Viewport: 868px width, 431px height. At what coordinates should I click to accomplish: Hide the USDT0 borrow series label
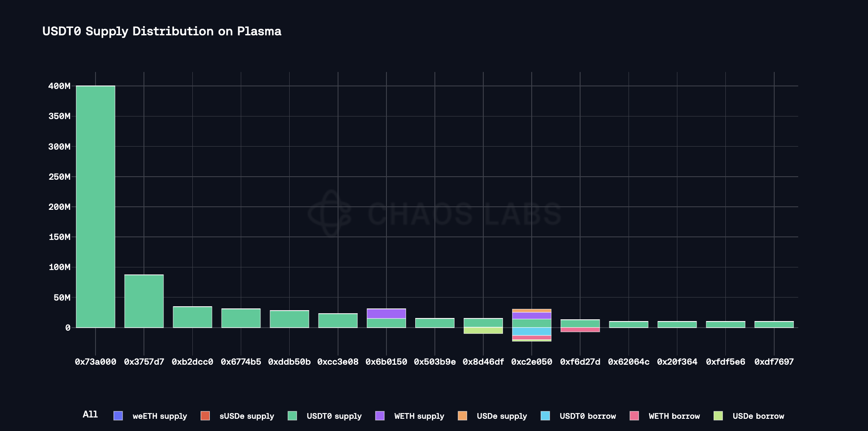[x=588, y=416]
